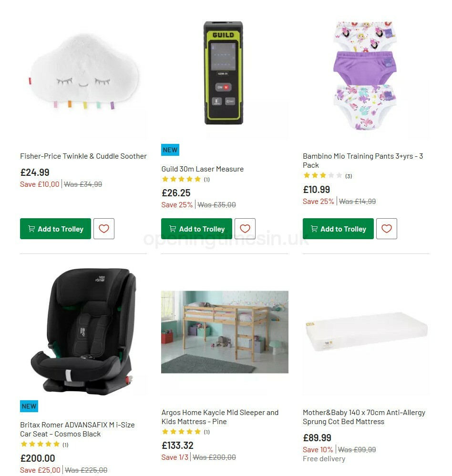Click the Kaycie Mid Sleeper bed photo
This screenshot has height=476, width=452.
(x=225, y=331)
